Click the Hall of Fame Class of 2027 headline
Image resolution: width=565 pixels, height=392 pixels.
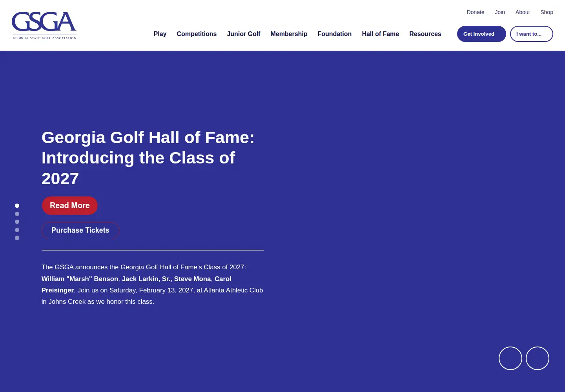click(x=148, y=158)
